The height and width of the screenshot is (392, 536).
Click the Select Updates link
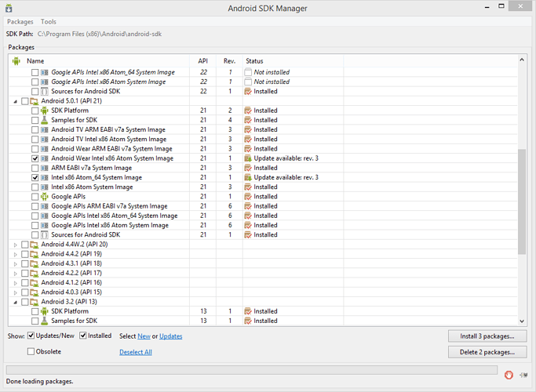(170, 336)
